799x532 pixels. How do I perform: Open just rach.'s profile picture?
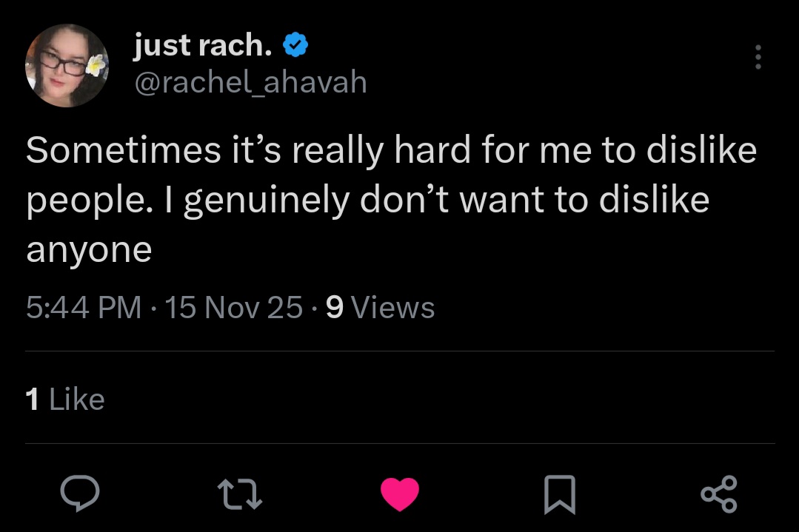[67, 66]
